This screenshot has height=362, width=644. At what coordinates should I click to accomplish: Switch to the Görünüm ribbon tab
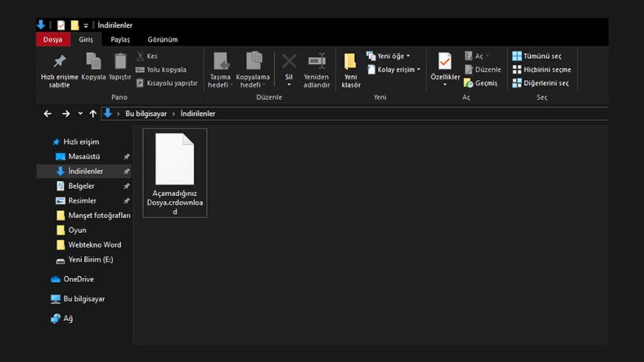(163, 40)
